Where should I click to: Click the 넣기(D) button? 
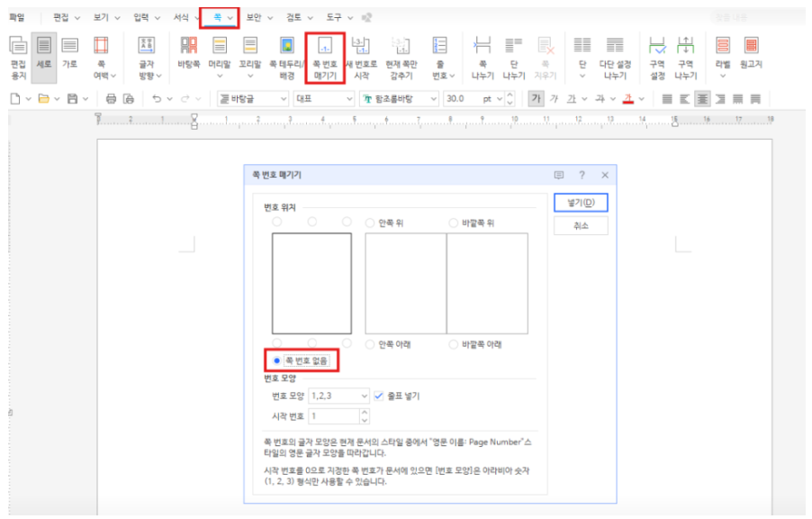581,202
